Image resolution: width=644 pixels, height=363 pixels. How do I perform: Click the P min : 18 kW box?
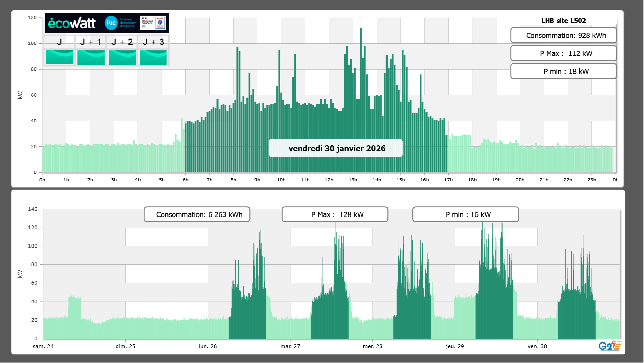click(563, 71)
